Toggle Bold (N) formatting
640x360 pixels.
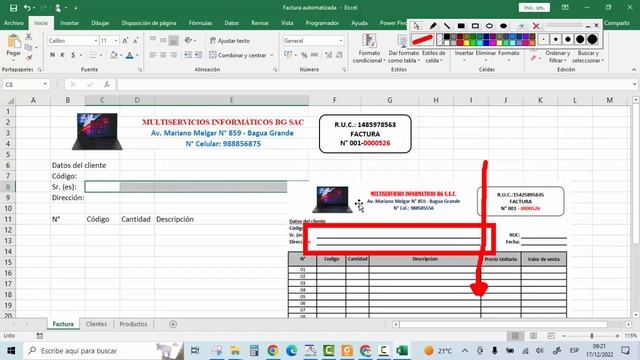point(52,55)
